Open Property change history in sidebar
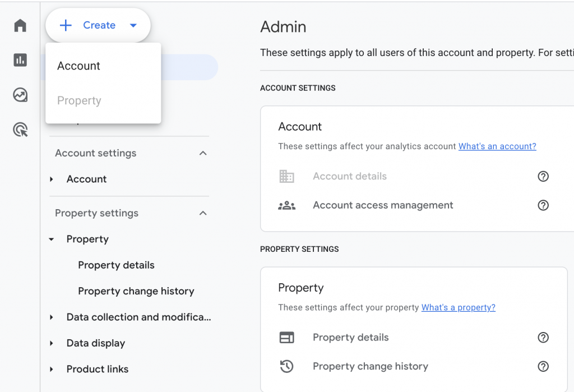The height and width of the screenshot is (392, 574). [136, 291]
